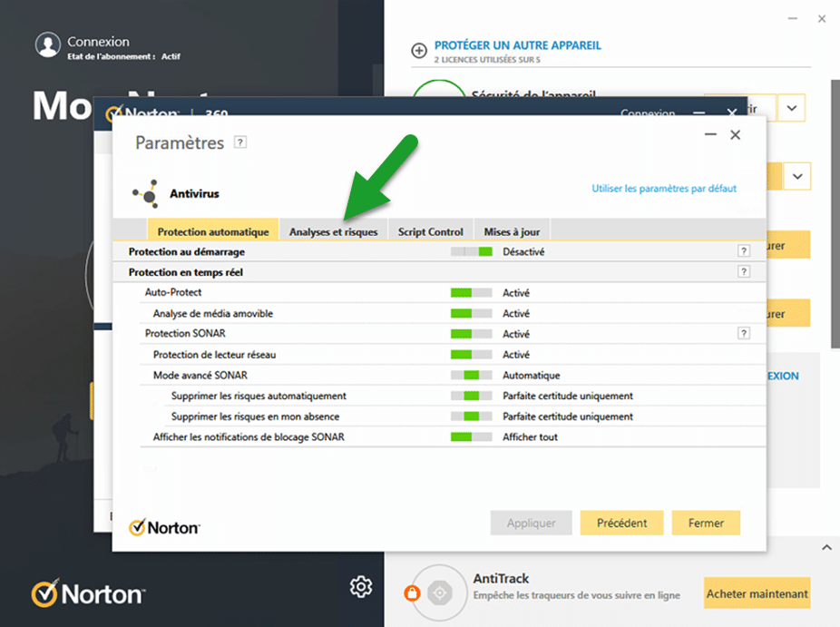Open the Script Control tab
Viewport: 840px width, 627px height.
[x=430, y=231]
